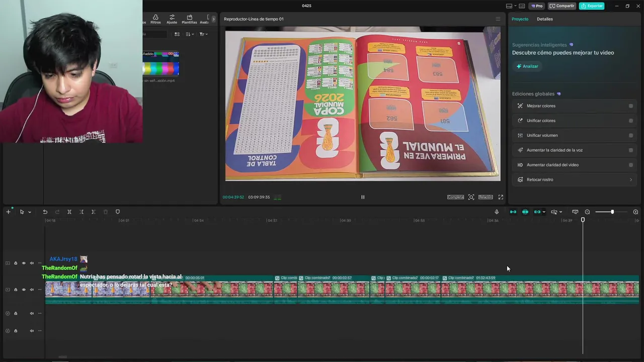
Task: Lock the first overlay video track
Action: (x=16, y=263)
